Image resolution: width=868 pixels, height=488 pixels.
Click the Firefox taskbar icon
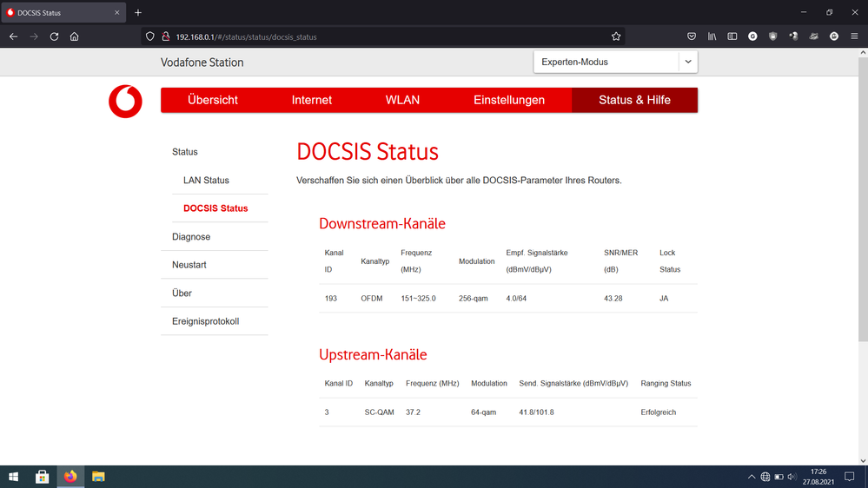tap(70, 477)
